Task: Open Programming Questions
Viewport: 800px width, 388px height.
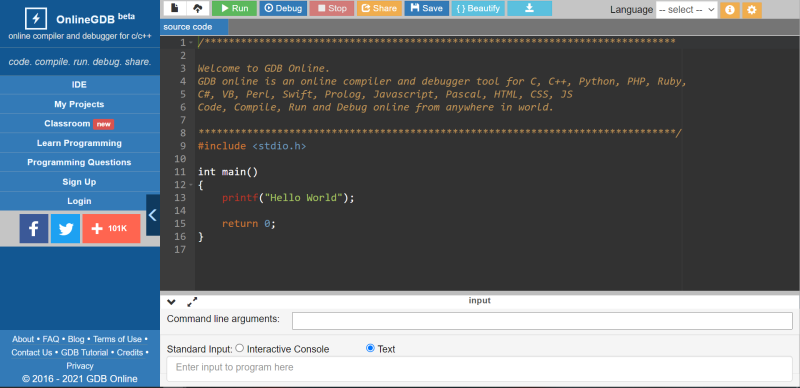Action: pyautogui.click(x=80, y=162)
